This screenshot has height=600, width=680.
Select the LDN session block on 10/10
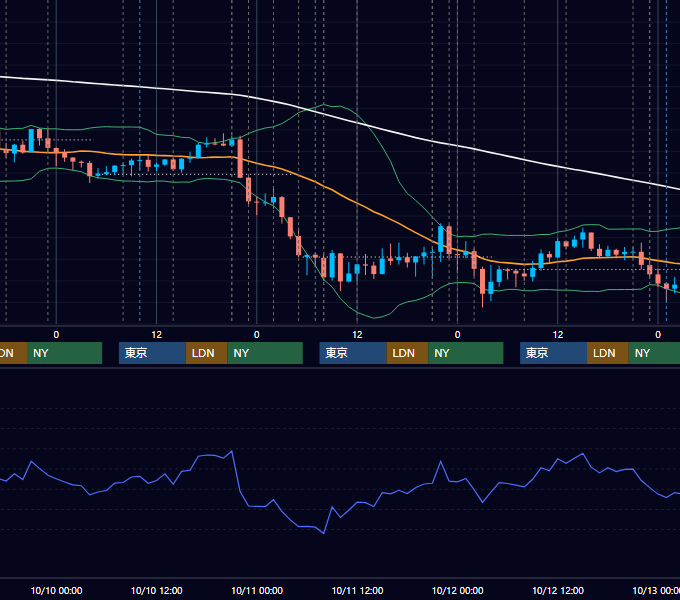[206, 353]
